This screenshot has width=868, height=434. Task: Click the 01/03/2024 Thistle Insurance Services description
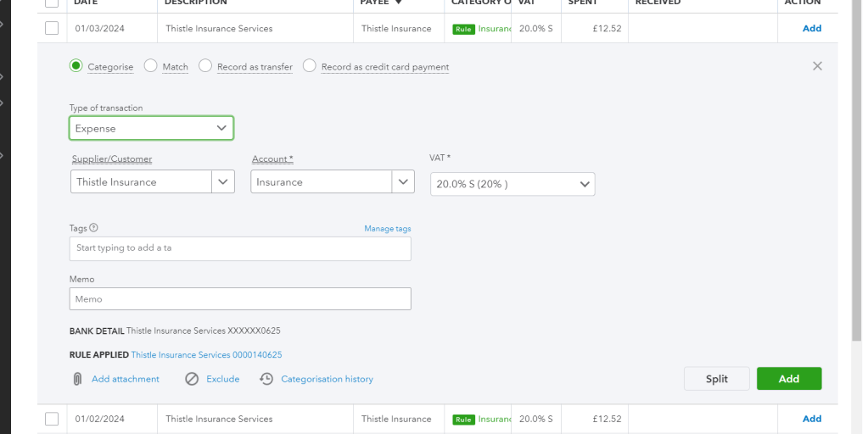click(219, 28)
